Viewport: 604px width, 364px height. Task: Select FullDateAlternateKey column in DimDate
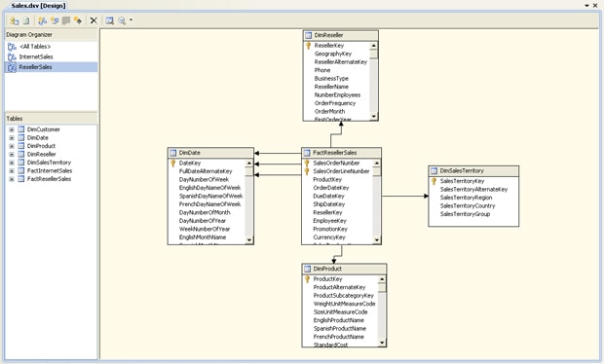pos(206,171)
